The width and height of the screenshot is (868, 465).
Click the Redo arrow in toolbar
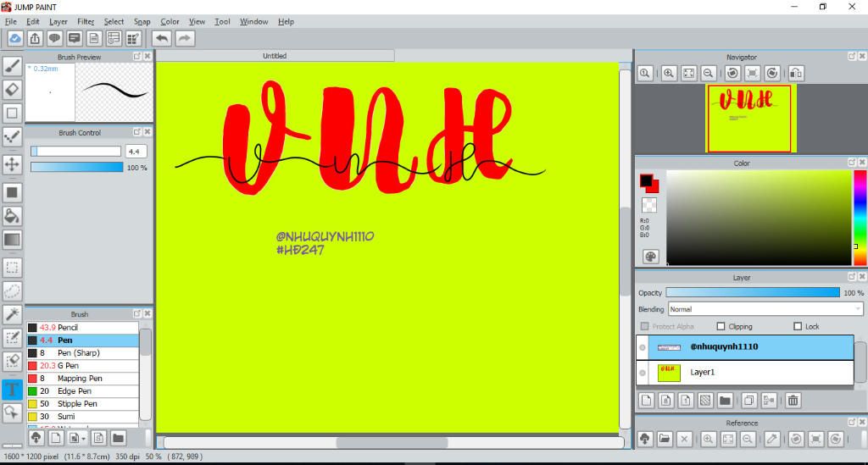click(x=185, y=38)
